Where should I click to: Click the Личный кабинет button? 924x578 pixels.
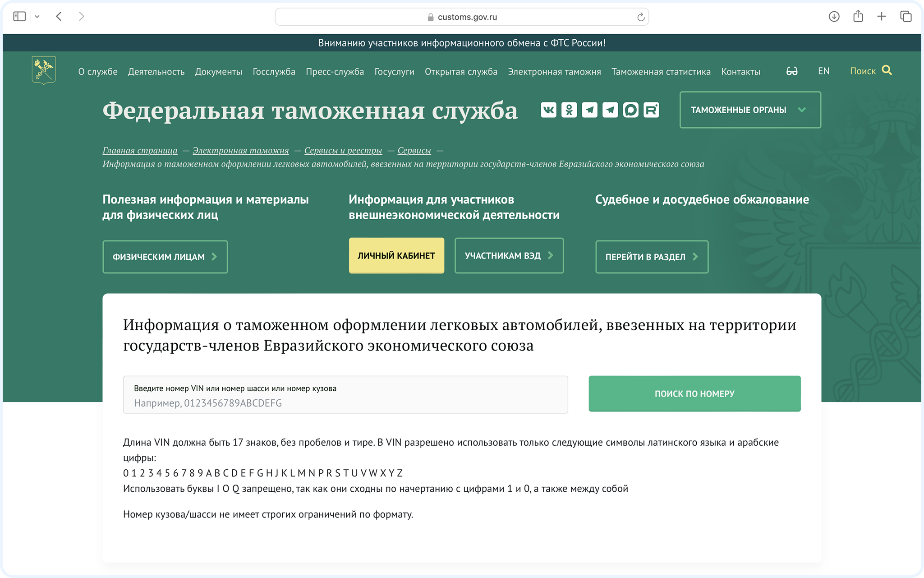point(396,256)
